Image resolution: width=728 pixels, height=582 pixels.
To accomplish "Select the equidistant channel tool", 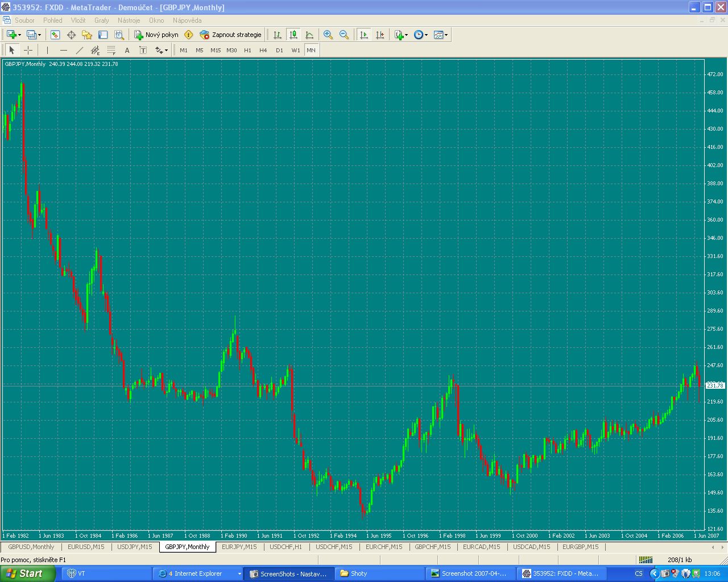I will [x=95, y=50].
